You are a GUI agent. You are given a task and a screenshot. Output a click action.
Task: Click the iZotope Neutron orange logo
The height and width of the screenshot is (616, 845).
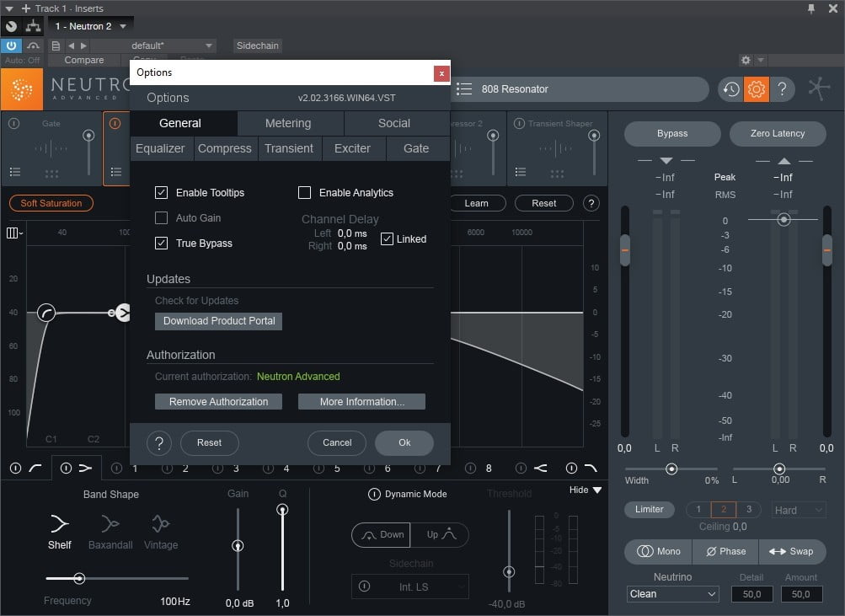coord(22,89)
